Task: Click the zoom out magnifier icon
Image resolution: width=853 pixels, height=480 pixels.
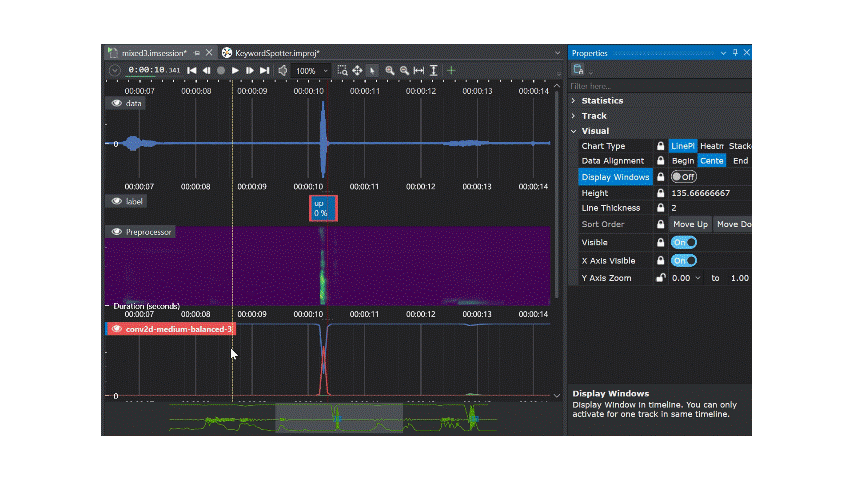Action: tap(404, 71)
